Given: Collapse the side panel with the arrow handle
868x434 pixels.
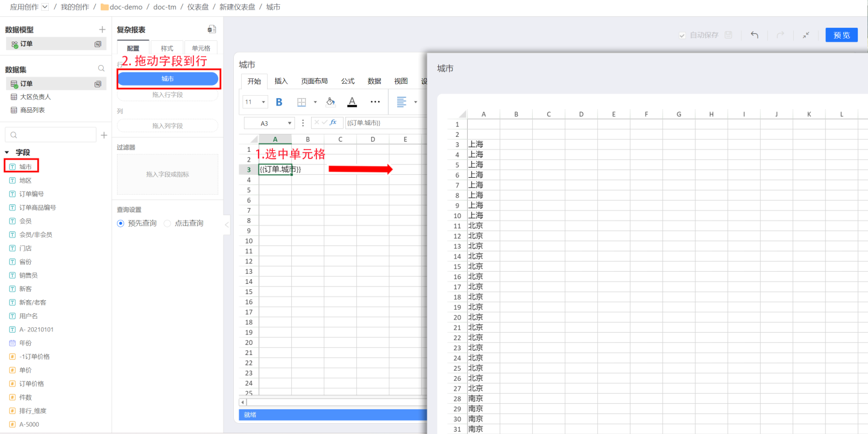Looking at the screenshot, I should pyautogui.click(x=227, y=224).
